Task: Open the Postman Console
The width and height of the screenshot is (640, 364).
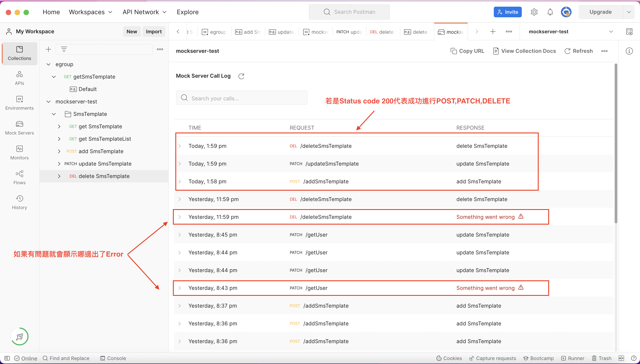Action: (x=113, y=358)
